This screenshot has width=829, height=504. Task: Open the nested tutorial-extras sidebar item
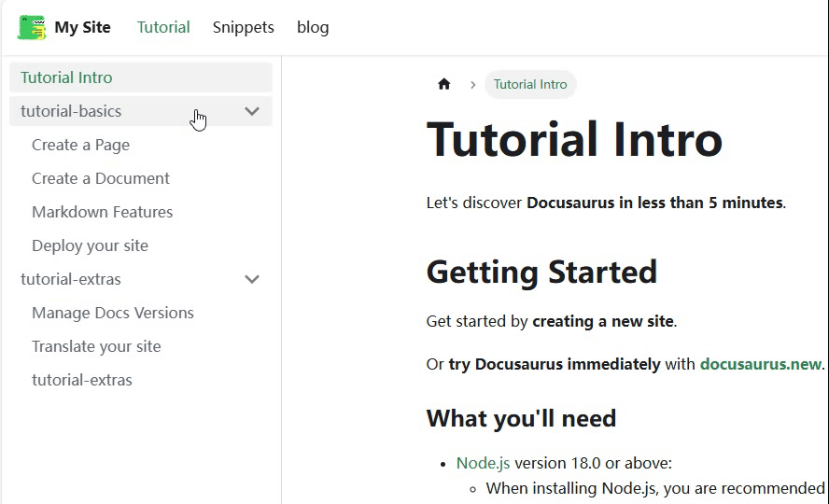pos(82,380)
